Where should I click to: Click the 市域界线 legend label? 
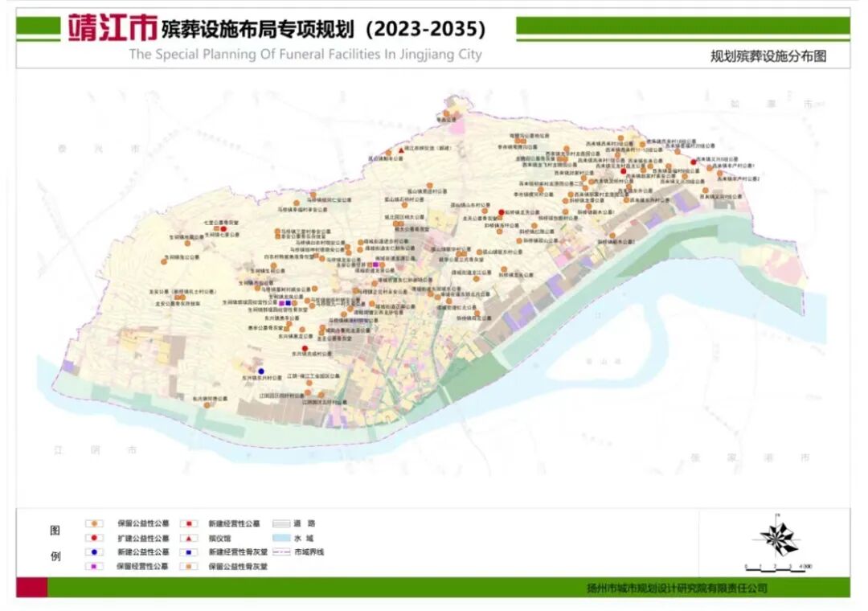coord(309,552)
